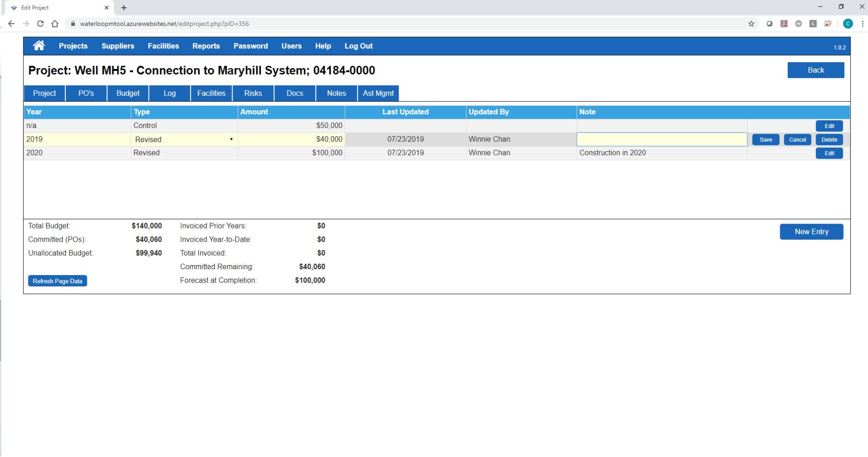Open the Help menu

[x=323, y=46]
